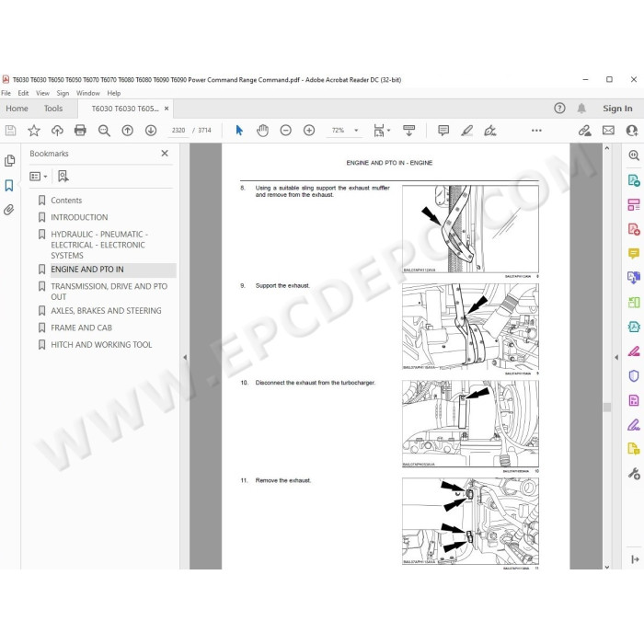Open HYDRAULIC - PNEUMATIC - ELECTRICAL bookmark
Image resolution: width=644 pixels, height=644 pixels.
coord(98,245)
